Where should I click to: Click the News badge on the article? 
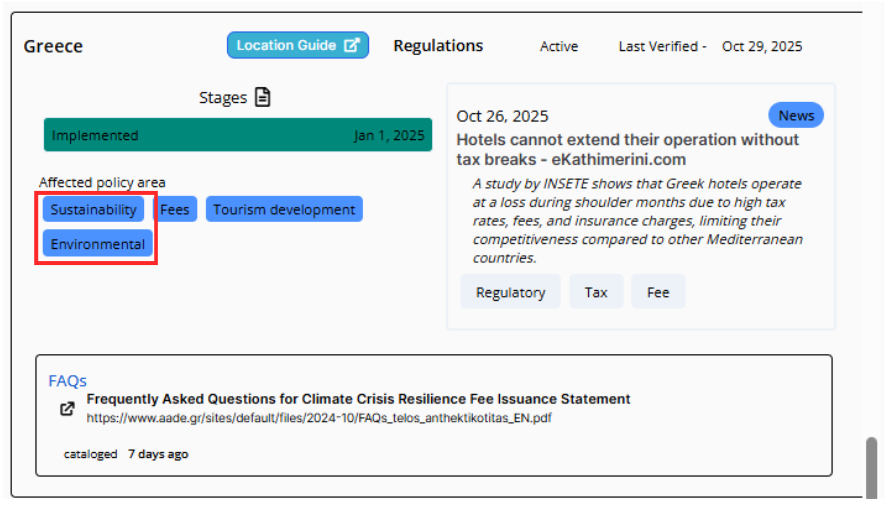coord(796,115)
